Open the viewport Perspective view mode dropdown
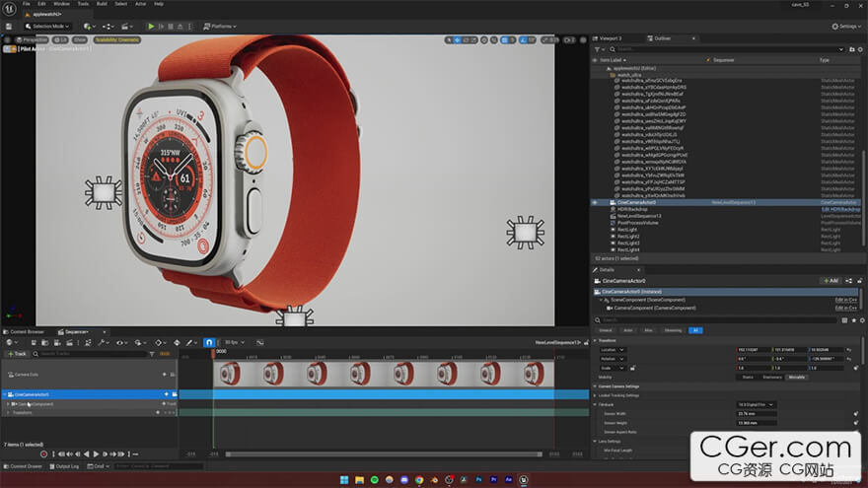The width and height of the screenshot is (868, 488). [32, 39]
